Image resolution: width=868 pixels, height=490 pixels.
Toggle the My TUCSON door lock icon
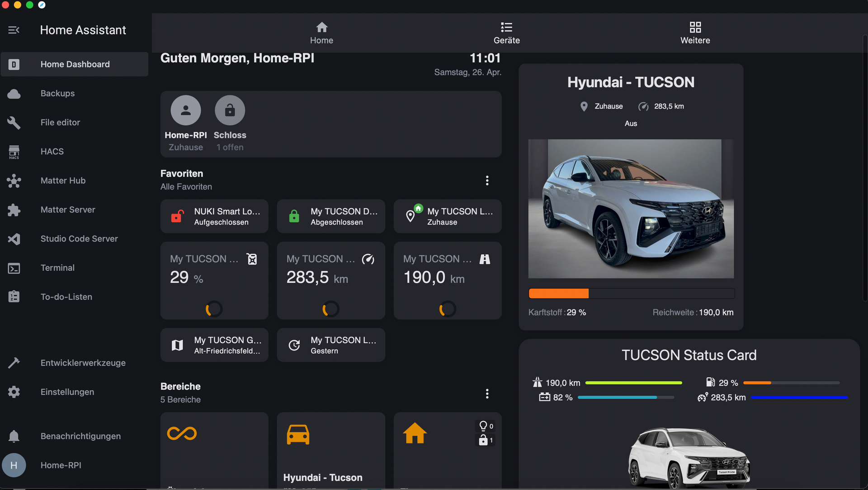click(294, 216)
